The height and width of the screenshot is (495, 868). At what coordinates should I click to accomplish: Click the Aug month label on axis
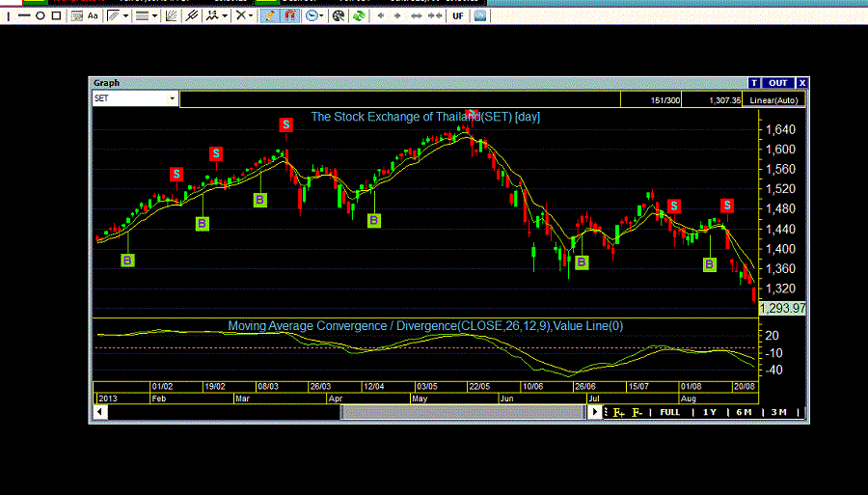689,399
